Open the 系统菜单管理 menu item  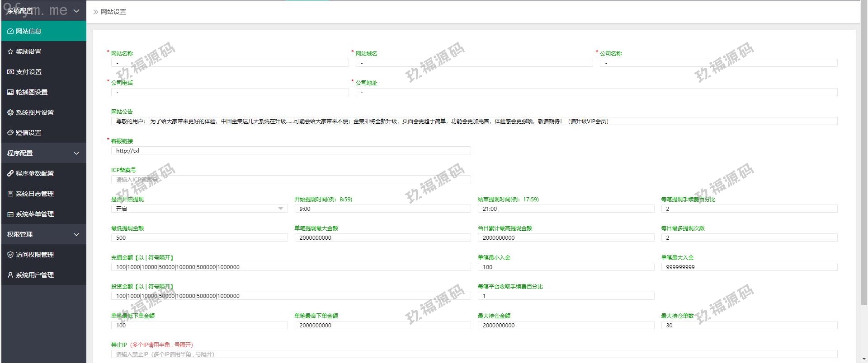click(x=35, y=214)
